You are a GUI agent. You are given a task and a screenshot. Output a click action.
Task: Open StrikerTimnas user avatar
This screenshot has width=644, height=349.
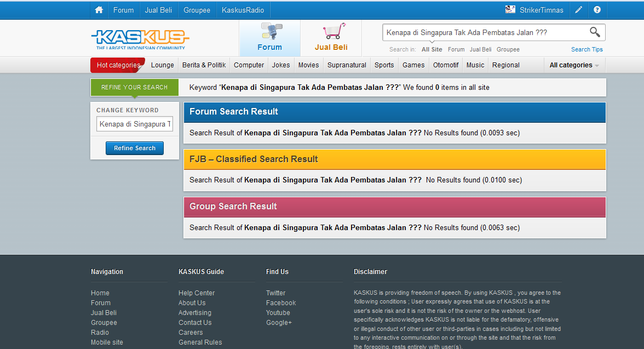[x=510, y=9]
